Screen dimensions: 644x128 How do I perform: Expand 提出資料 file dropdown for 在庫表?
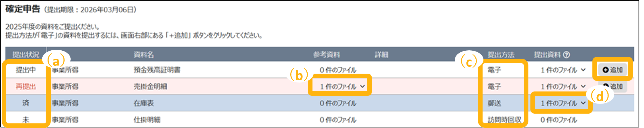click(x=563, y=103)
